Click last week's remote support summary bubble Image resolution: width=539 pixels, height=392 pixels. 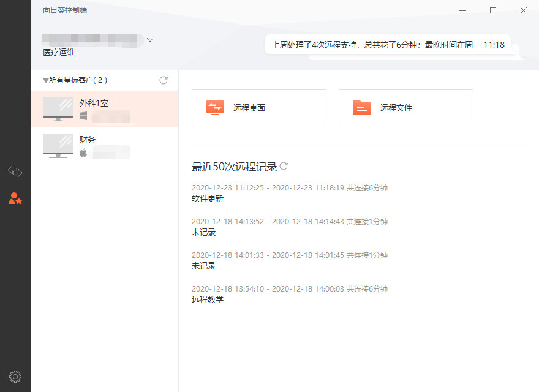pyautogui.click(x=388, y=45)
